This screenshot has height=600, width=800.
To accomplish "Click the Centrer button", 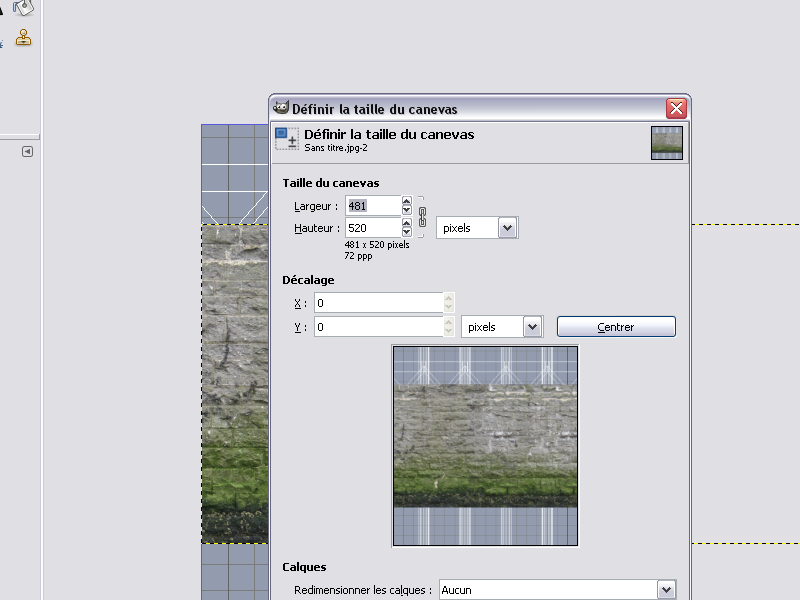I will 616,327.
